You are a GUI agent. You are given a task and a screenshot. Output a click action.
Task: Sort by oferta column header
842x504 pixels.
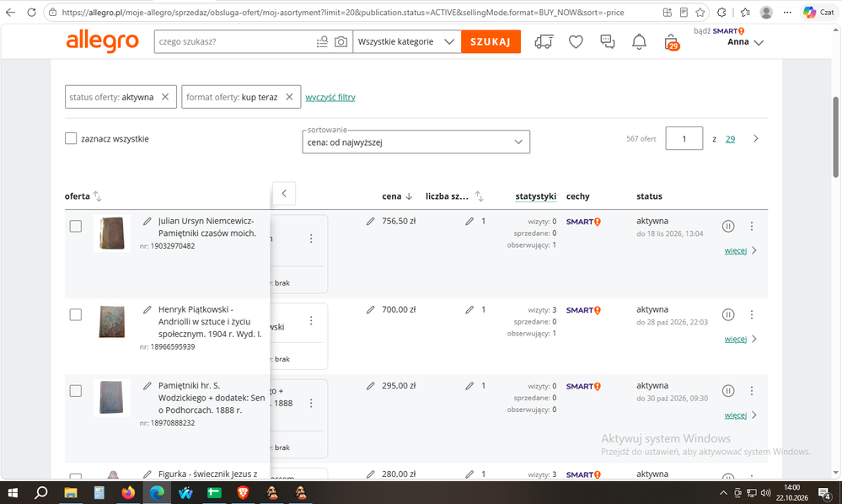tap(83, 196)
